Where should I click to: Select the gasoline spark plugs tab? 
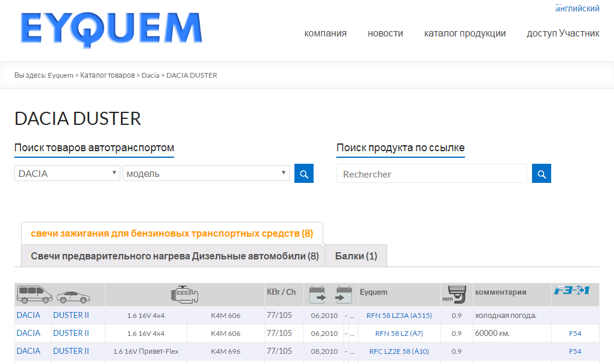(x=172, y=234)
